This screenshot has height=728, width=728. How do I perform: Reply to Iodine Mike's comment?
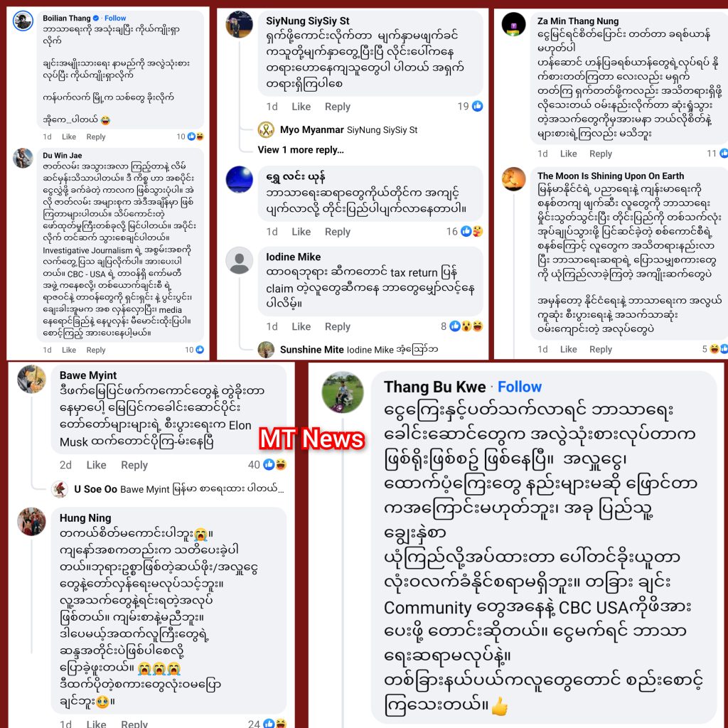pos(338,326)
